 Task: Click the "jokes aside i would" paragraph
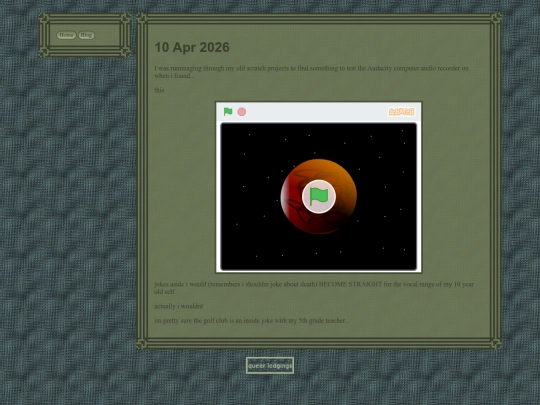click(x=314, y=288)
